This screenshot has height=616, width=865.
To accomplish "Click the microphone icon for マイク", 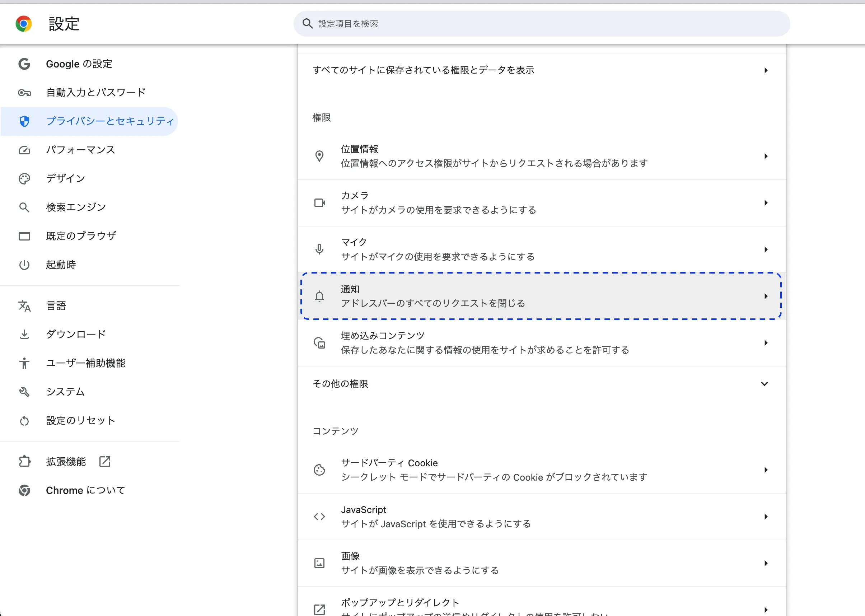I will (x=319, y=249).
